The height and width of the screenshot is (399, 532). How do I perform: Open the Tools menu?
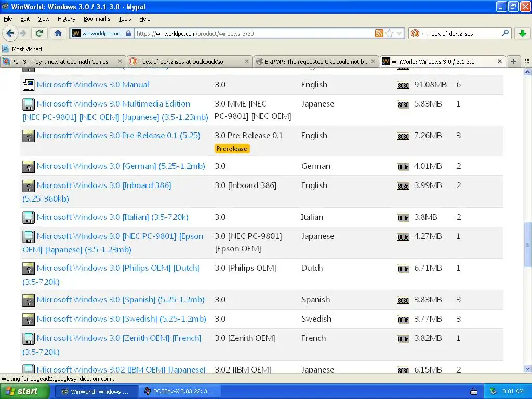tap(125, 19)
